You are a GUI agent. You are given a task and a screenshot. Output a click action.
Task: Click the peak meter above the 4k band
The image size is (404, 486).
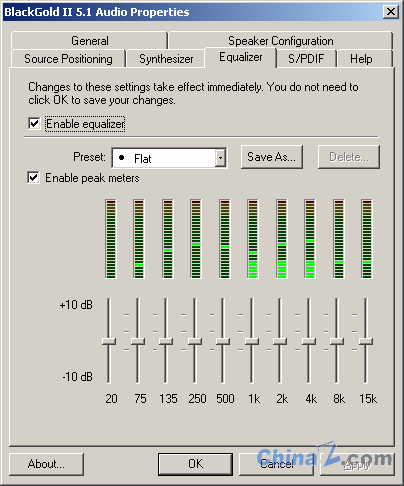coord(310,239)
